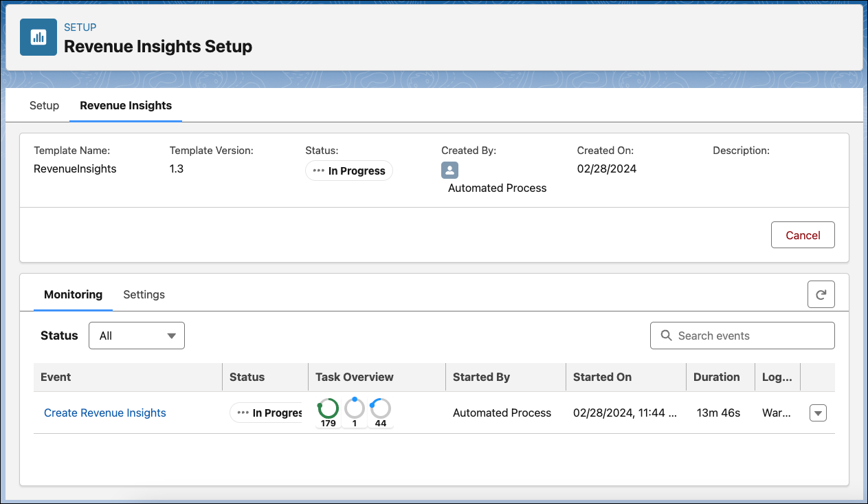Open row actions menu for Create Revenue Insights
Screen dimensions: 868x504
[x=818, y=413]
